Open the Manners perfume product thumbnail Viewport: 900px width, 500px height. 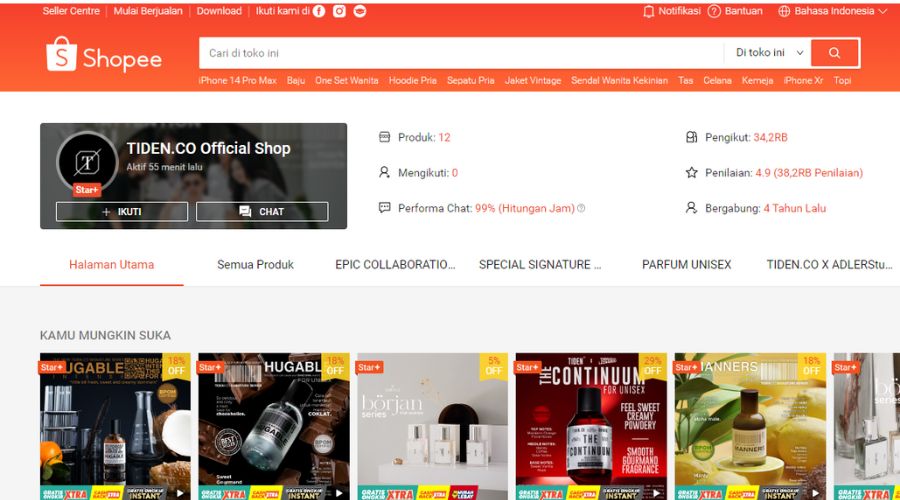(x=750, y=426)
